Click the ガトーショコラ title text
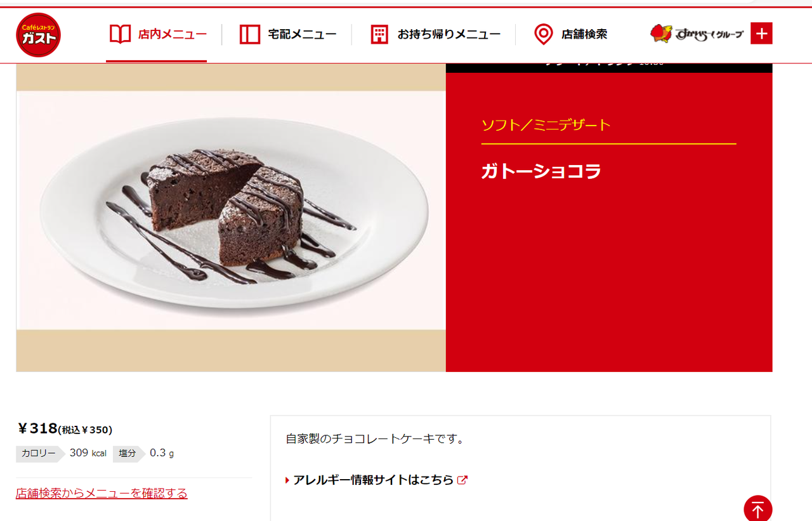 coord(541,171)
